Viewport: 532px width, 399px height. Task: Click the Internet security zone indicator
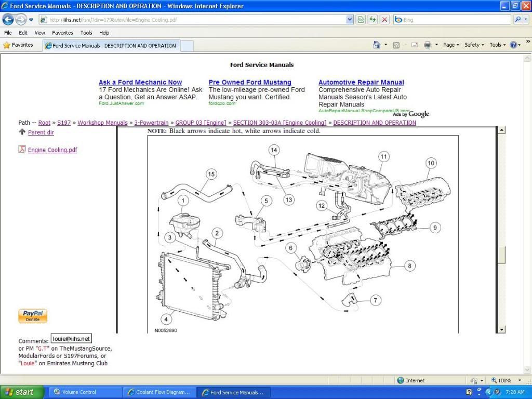coord(411,380)
